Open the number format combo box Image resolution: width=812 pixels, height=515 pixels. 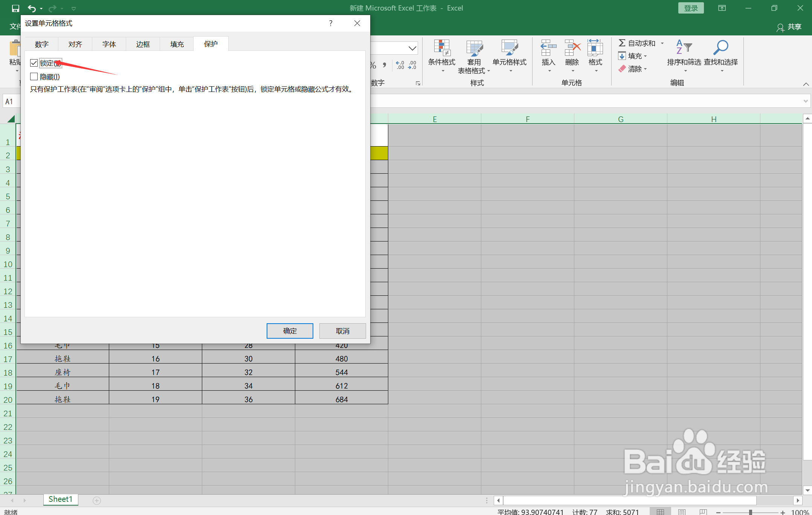point(412,48)
